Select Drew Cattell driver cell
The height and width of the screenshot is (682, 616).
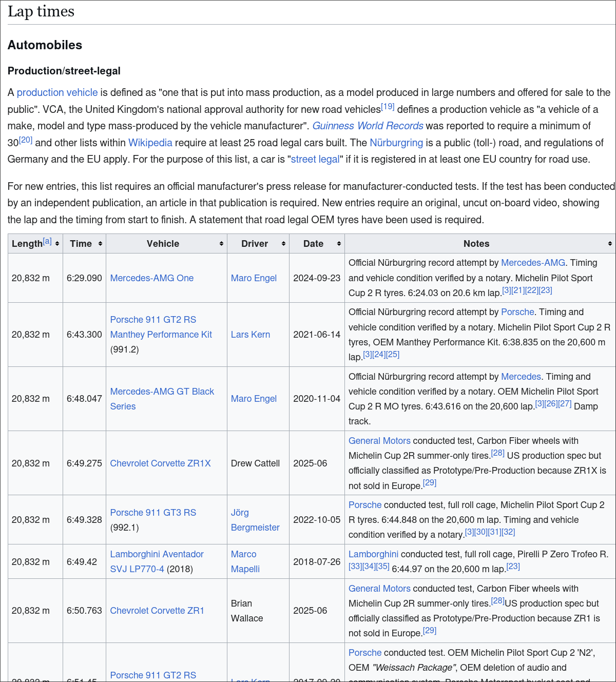point(258,463)
